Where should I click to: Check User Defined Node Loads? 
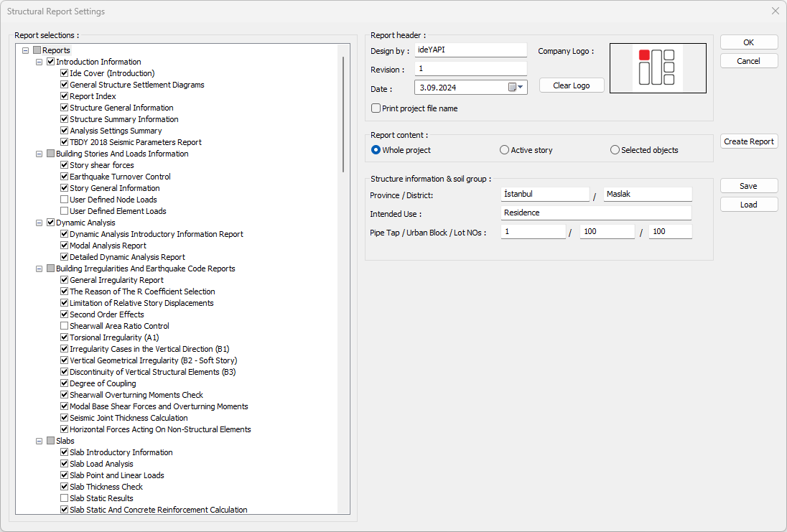65,200
